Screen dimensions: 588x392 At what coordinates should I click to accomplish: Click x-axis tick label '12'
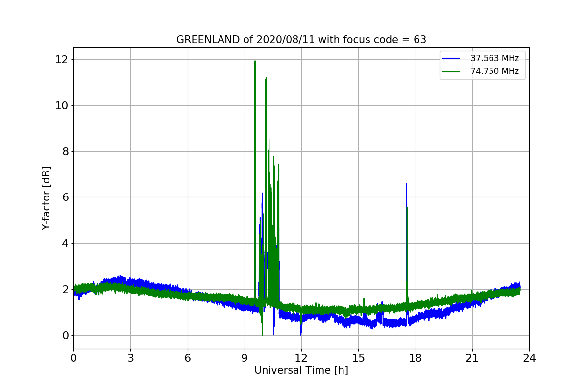[x=301, y=358]
